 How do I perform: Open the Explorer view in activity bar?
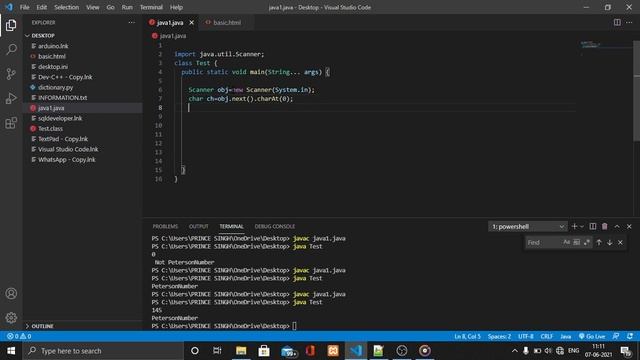tap(11, 25)
